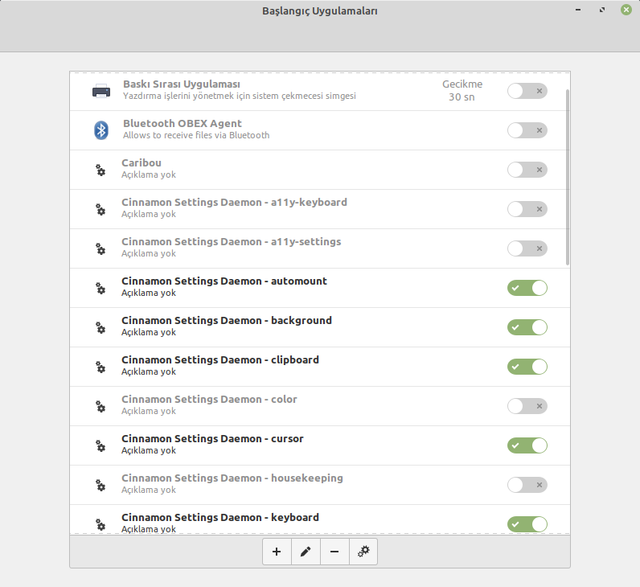Toggle the housekeeping daemon switch on
Image resolution: width=640 pixels, height=587 pixels.
[x=527, y=485]
